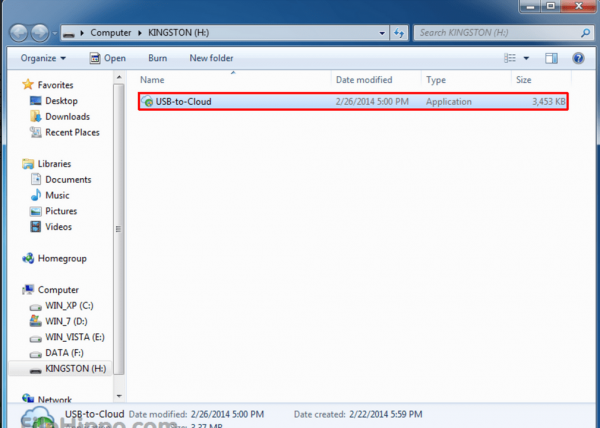Open the DATA (F:) drive
600x428 pixels.
tap(64, 353)
